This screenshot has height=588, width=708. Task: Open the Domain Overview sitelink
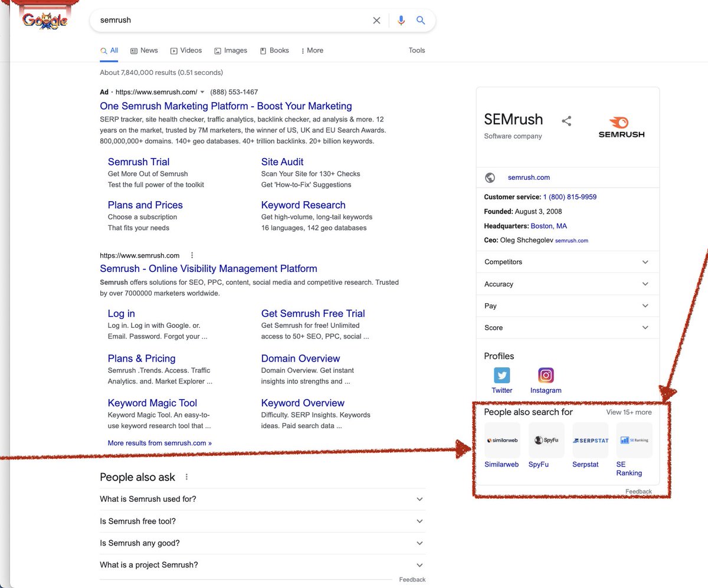(x=301, y=358)
